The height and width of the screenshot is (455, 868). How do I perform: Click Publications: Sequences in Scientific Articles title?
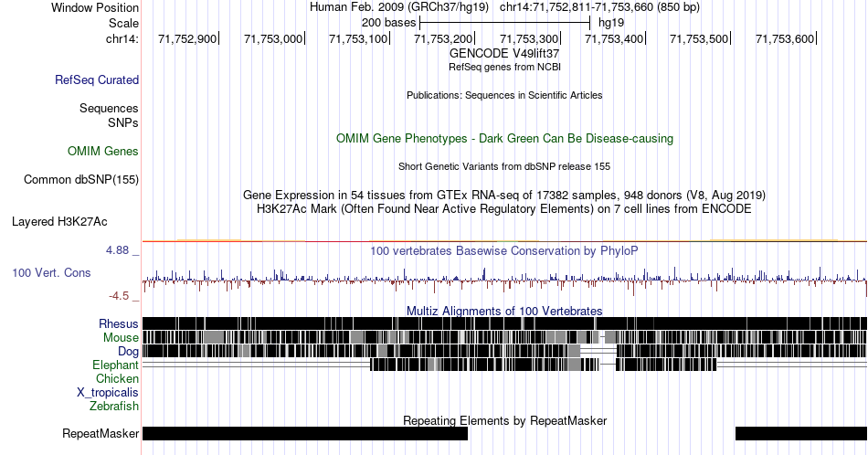504,95
